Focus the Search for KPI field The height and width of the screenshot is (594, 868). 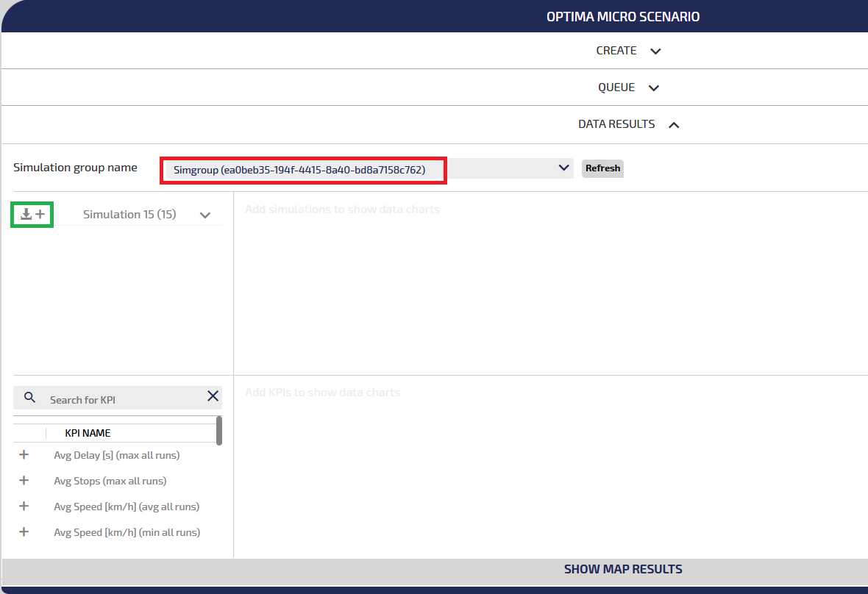pyautogui.click(x=121, y=400)
